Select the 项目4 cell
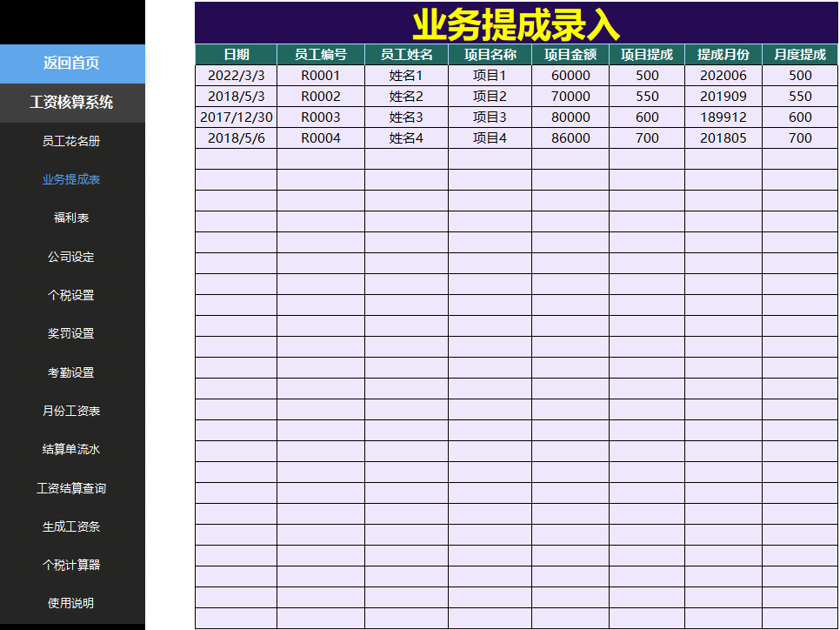 tap(490, 138)
